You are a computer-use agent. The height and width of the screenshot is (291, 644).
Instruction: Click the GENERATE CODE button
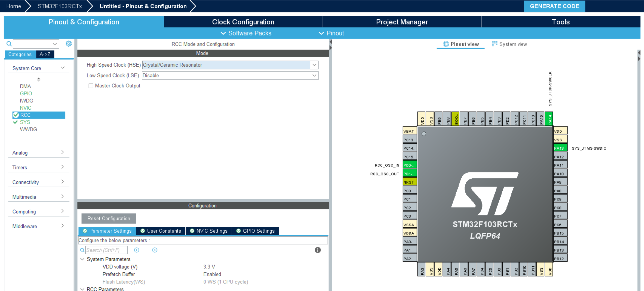click(x=554, y=6)
